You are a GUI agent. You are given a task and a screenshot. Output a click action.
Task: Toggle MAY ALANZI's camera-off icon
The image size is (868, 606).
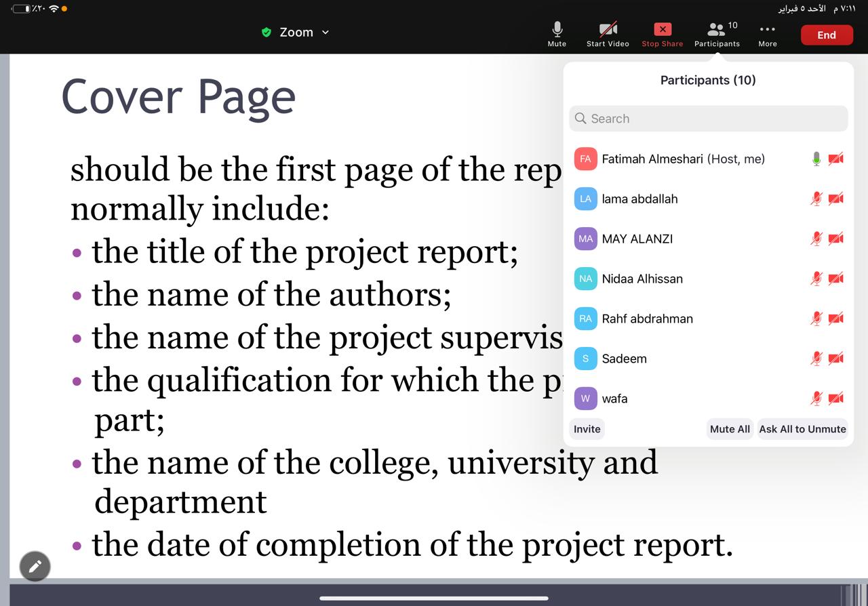(836, 239)
